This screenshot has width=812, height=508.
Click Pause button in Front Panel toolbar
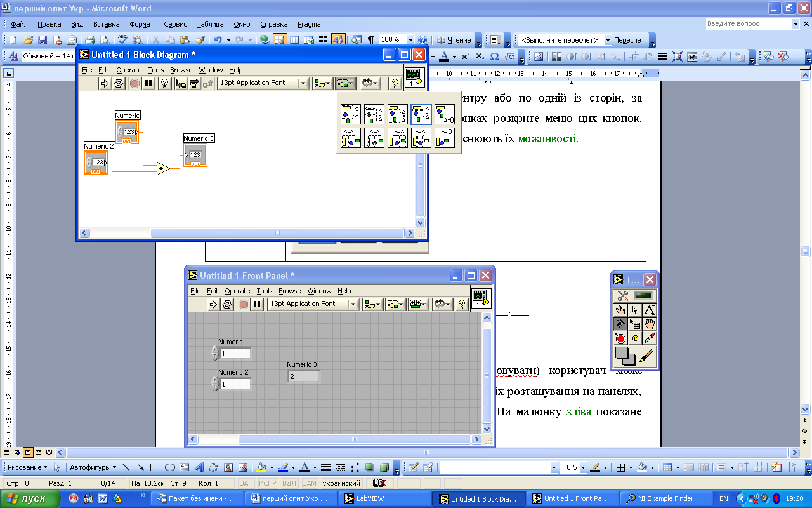pyautogui.click(x=256, y=304)
